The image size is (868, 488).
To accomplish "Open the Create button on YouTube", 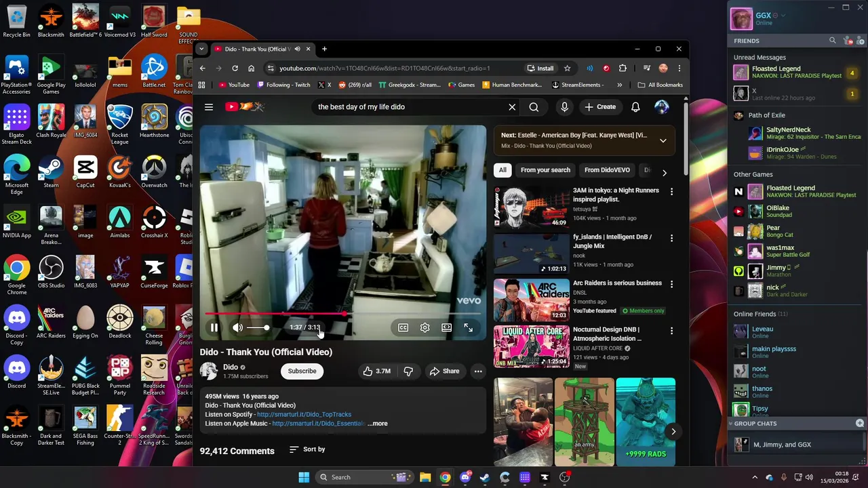I will pos(600,107).
